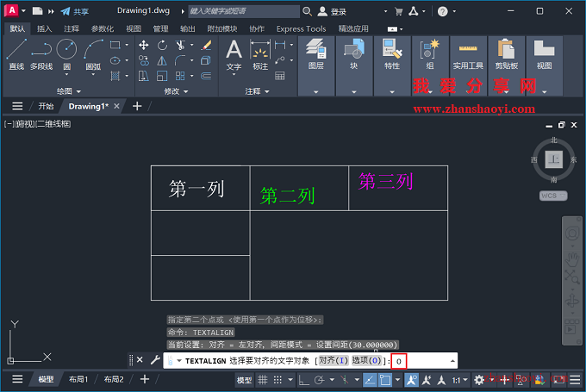Select the Line (直线) drawing tool

point(16,54)
